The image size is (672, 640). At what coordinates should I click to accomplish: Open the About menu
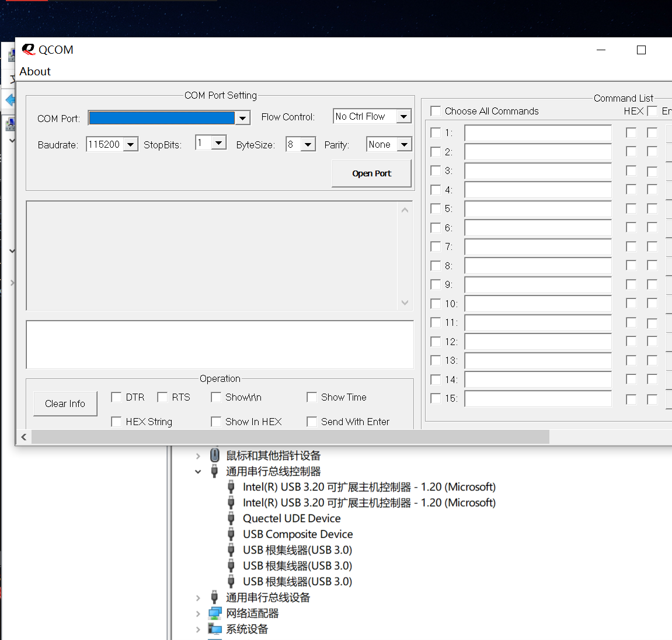[35, 71]
